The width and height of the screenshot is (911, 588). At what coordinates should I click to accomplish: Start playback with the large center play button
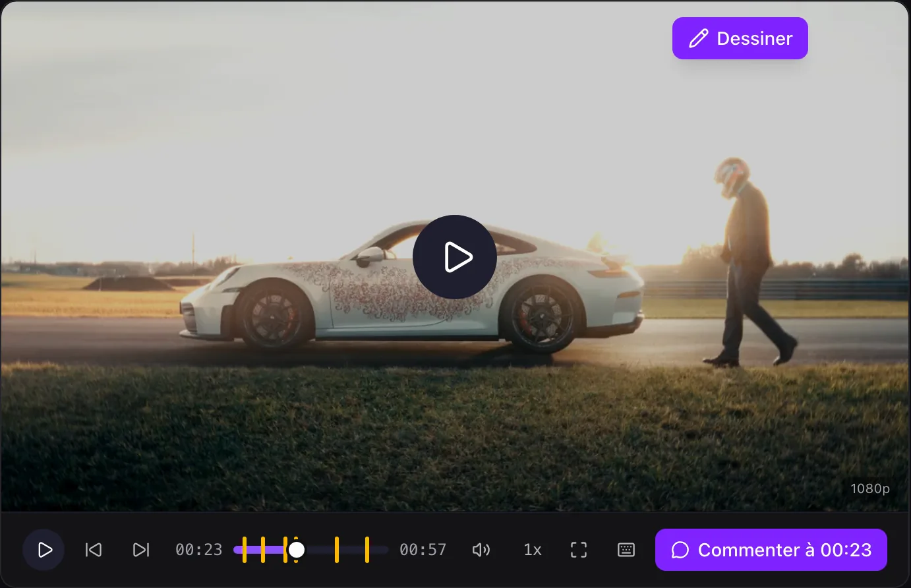point(455,257)
